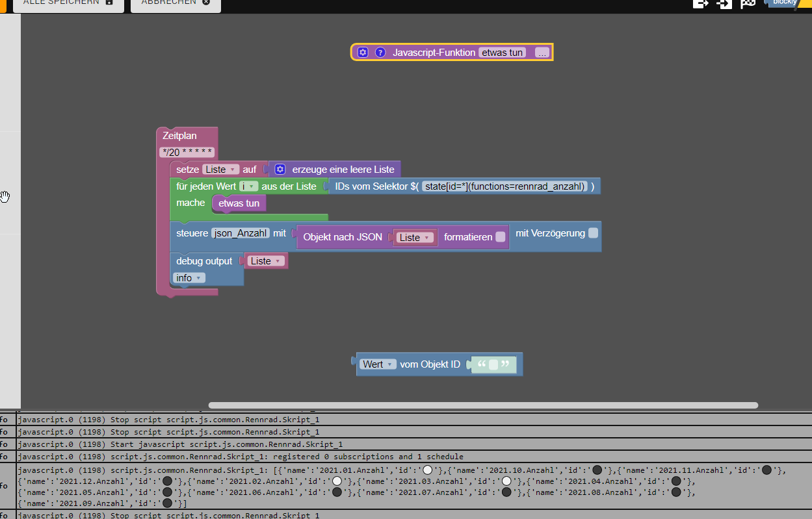Click the 'IDs vom Selektor $(' label
The image size is (812, 519).
[x=376, y=186]
